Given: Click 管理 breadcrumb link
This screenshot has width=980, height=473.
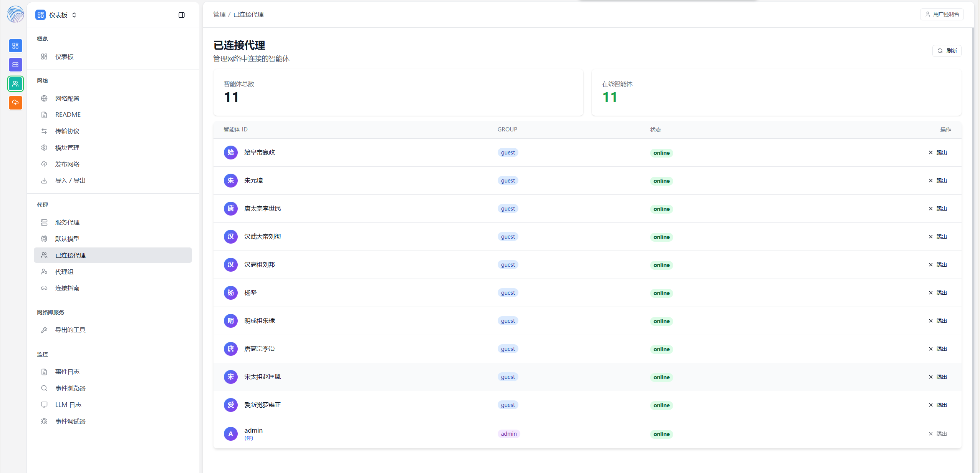Looking at the screenshot, I should pos(219,14).
